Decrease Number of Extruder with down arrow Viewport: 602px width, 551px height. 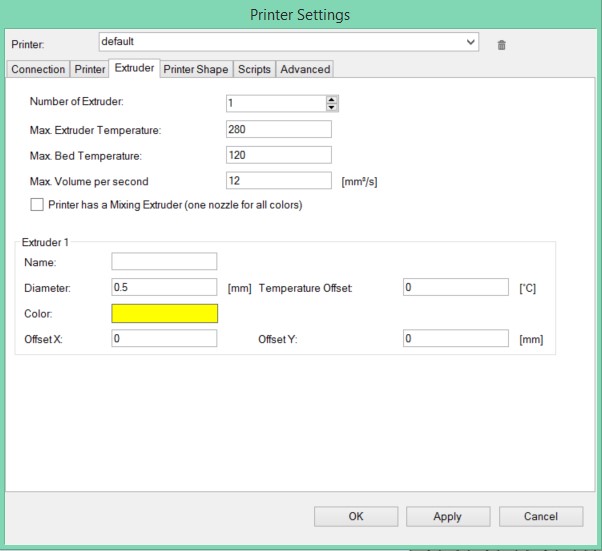pyautogui.click(x=331, y=108)
